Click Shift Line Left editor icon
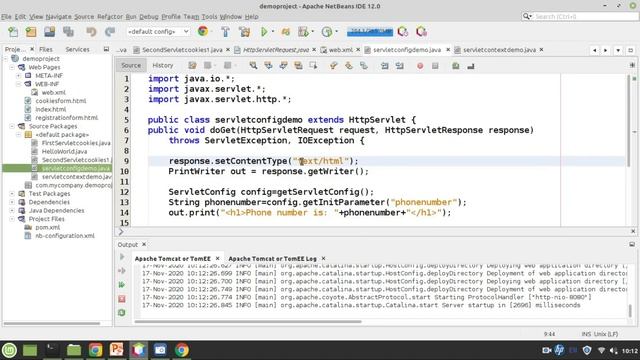This screenshot has height=360, width=640. (x=384, y=66)
